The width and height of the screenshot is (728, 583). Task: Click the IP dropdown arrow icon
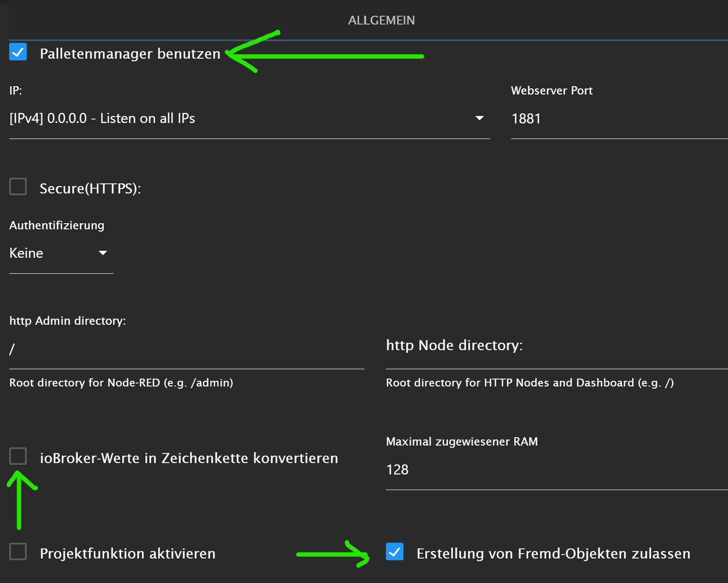[480, 118]
